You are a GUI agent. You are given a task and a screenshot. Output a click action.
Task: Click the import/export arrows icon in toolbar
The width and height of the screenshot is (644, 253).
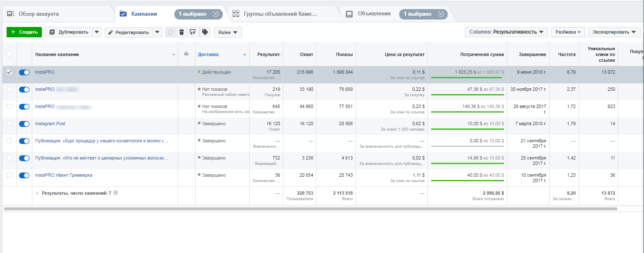point(193,32)
